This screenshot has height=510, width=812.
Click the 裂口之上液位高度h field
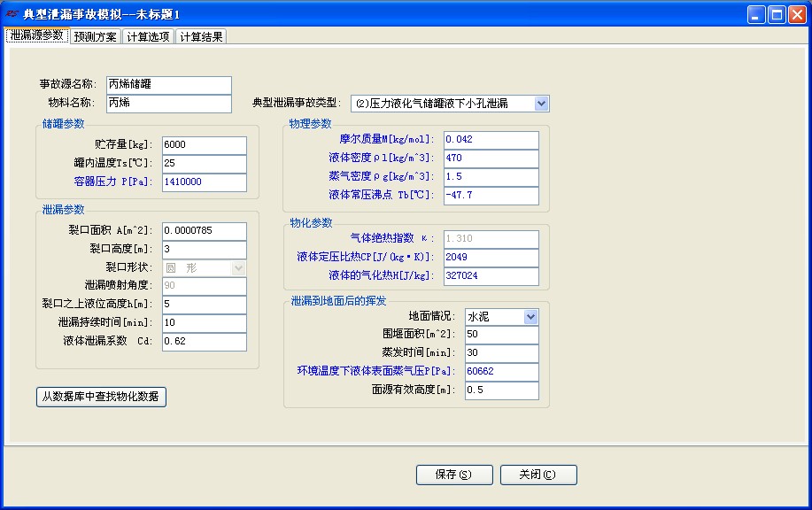pyautogui.click(x=205, y=305)
